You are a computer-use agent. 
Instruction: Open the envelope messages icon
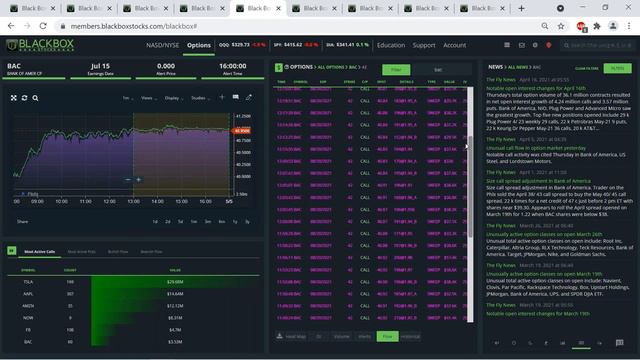(522, 45)
